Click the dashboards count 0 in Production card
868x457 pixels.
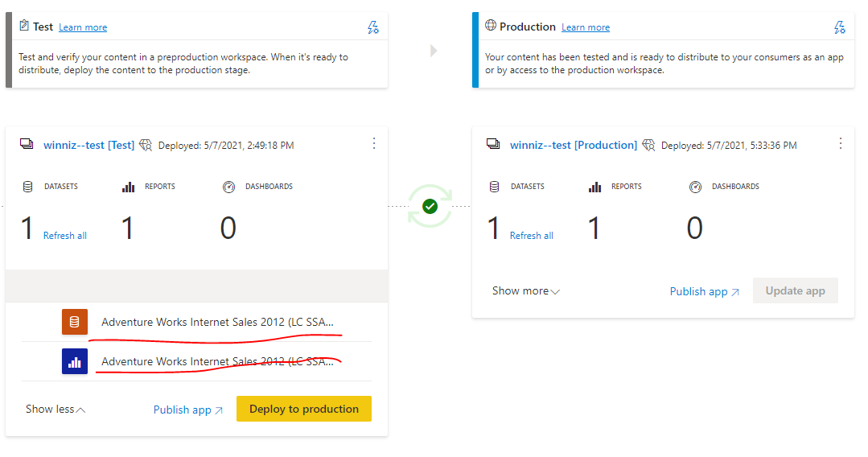tap(695, 228)
